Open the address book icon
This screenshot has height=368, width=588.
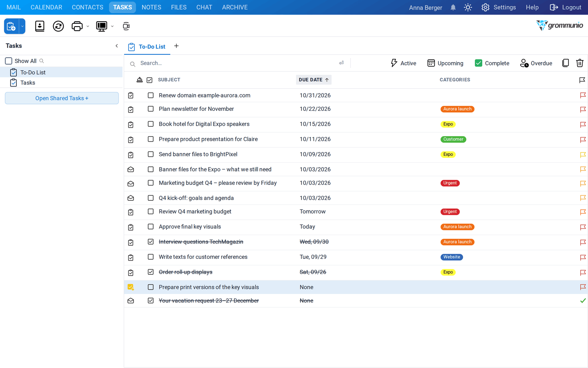coord(40,26)
